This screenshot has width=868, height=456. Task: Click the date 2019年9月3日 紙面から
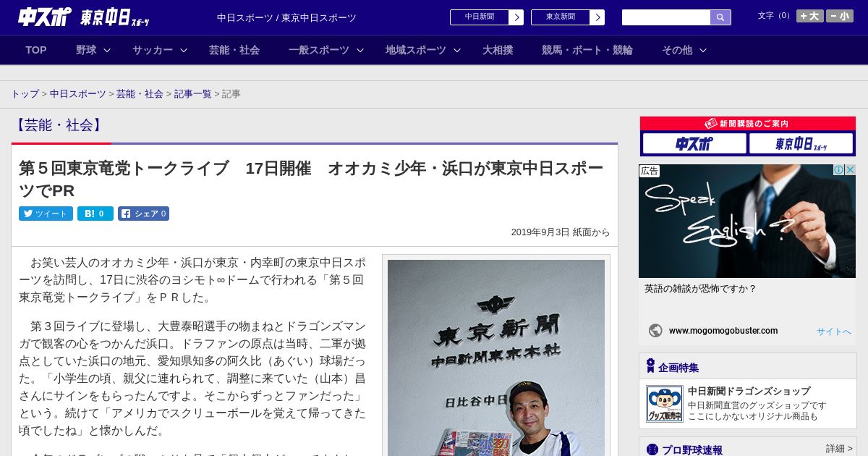[x=561, y=232]
